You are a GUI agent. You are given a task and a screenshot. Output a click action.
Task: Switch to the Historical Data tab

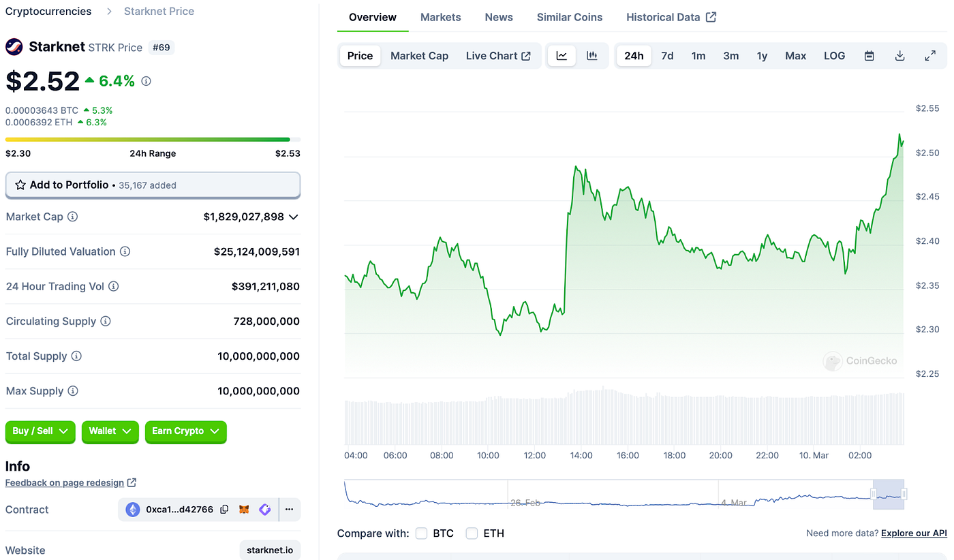pyautogui.click(x=664, y=17)
